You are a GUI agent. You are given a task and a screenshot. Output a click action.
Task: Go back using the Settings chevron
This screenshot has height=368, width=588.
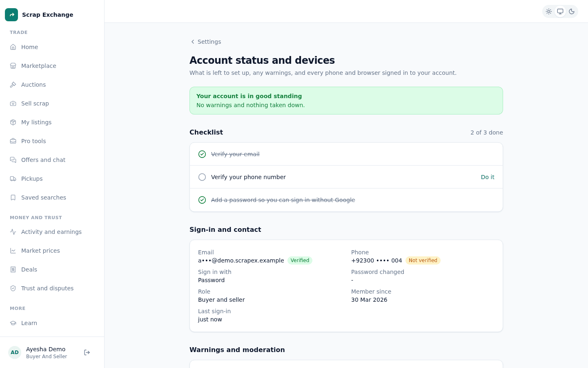[x=193, y=42]
